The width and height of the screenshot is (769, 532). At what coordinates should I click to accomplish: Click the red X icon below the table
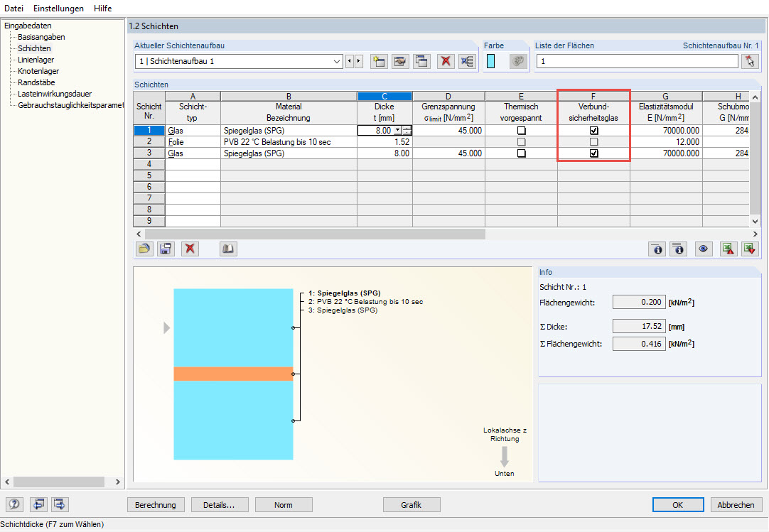tap(190, 249)
